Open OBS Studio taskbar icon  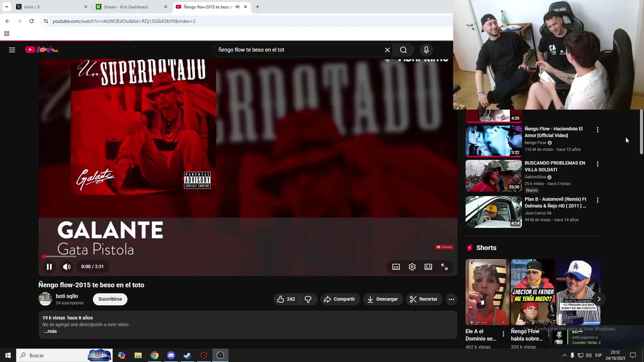pyautogui.click(x=220, y=355)
